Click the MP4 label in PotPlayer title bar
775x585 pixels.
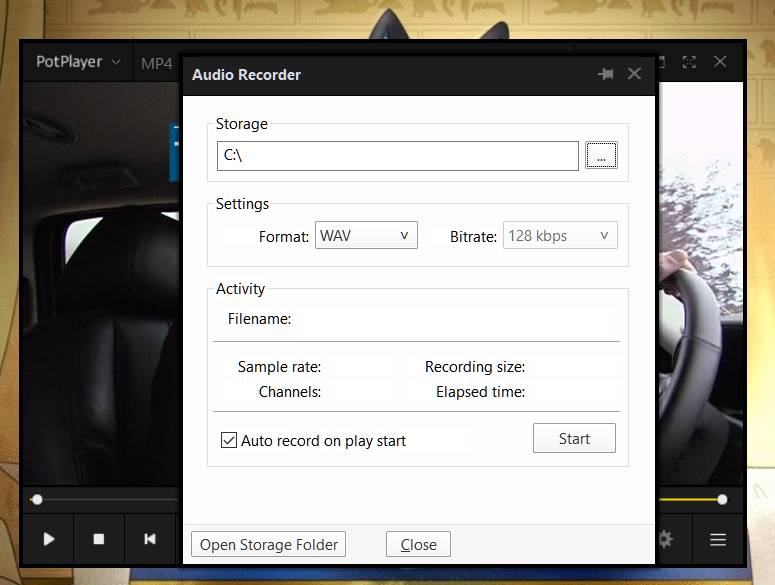[157, 64]
